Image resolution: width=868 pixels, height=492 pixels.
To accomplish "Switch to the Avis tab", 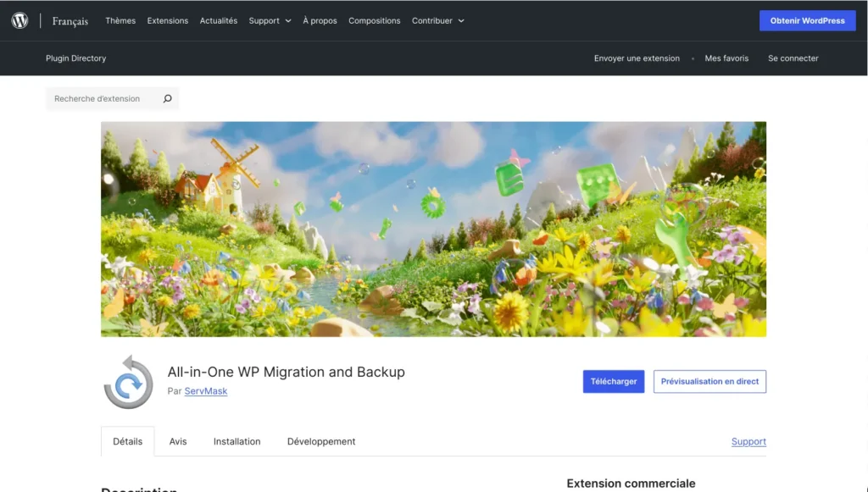I will pyautogui.click(x=178, y=441).
